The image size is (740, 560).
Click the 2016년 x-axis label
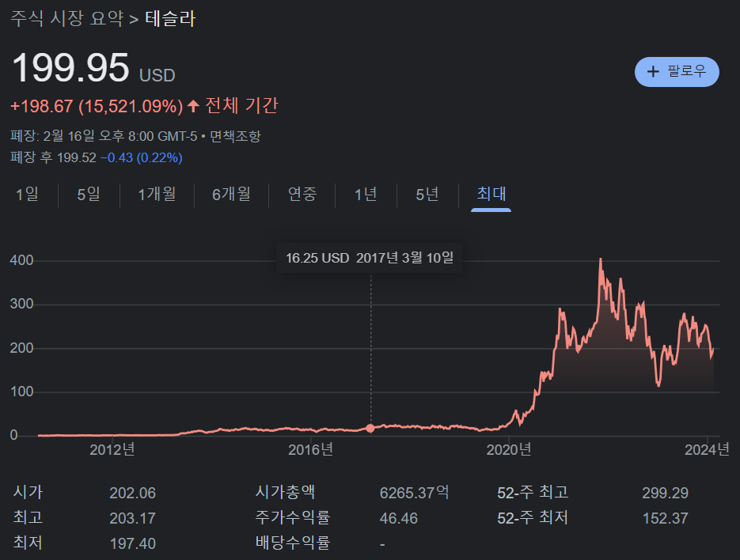point(310,449)
